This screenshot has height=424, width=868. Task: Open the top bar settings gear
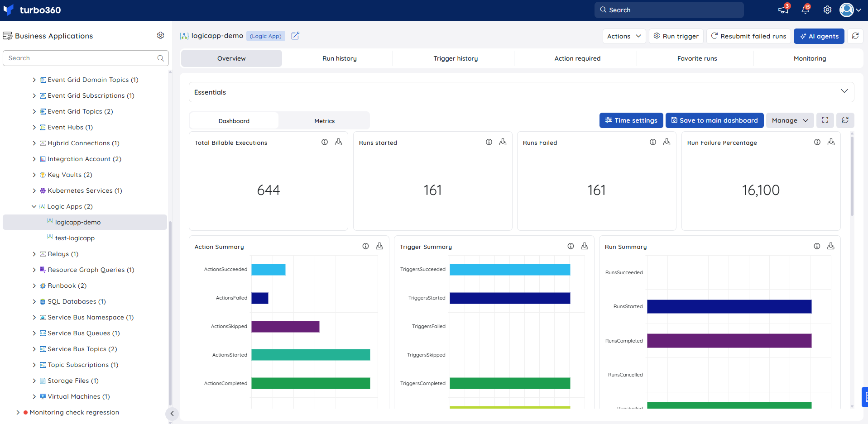[827, 10]
